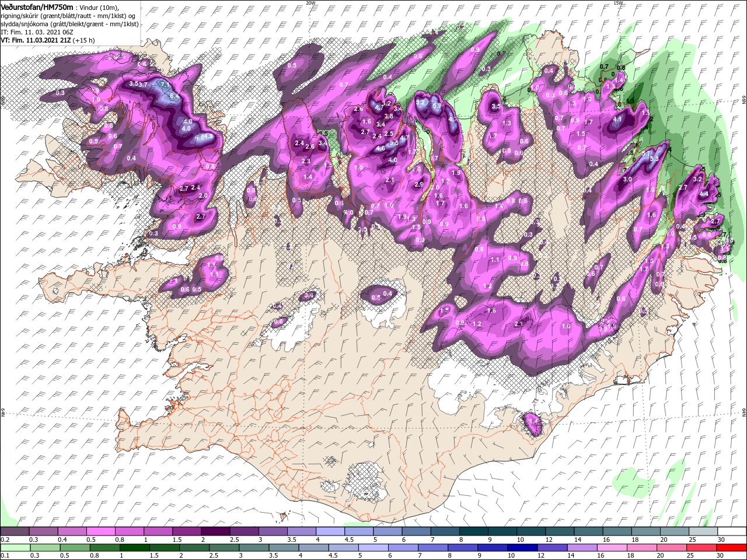Viewport: 747px width, 560px height.
Task: Click the 5.5 precipitation value
Action: click(395, 143)
